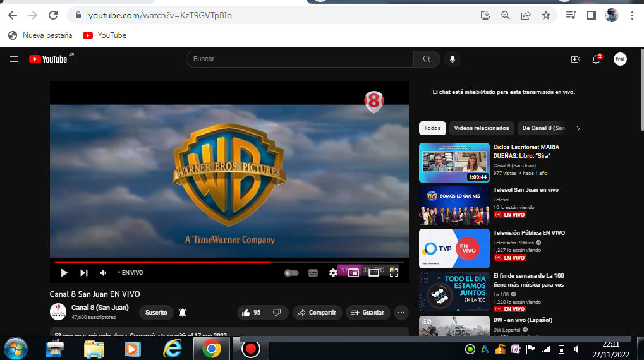Toggle subtitles in the player
Screen dimensions: 644x360
pyautogui.click(x=313, y=273)
